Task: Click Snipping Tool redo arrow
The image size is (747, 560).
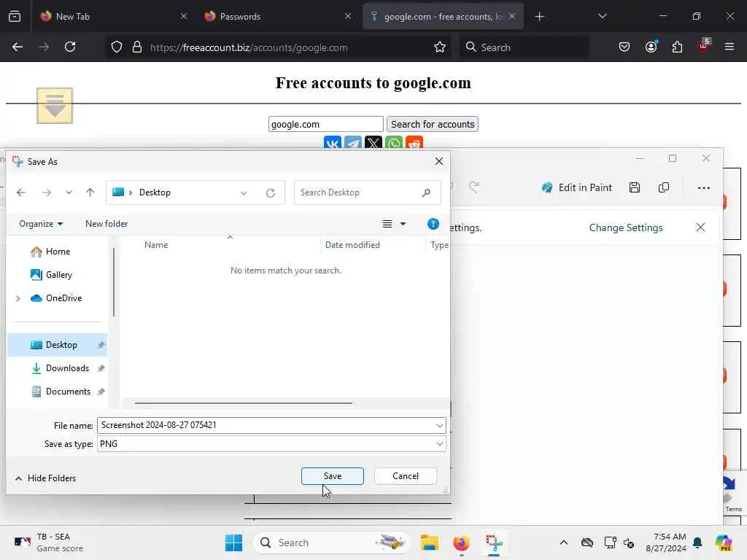Action: pyautogui.click(x=473, y=187)
